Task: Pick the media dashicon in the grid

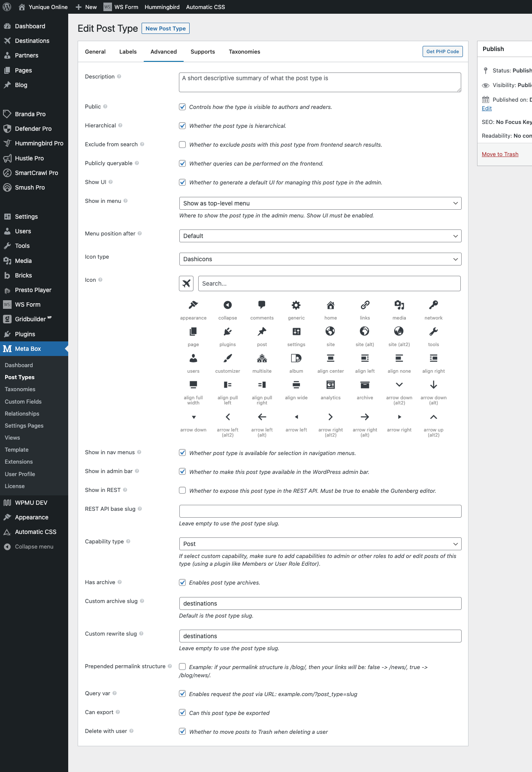Action: click(x=399, y=305)
